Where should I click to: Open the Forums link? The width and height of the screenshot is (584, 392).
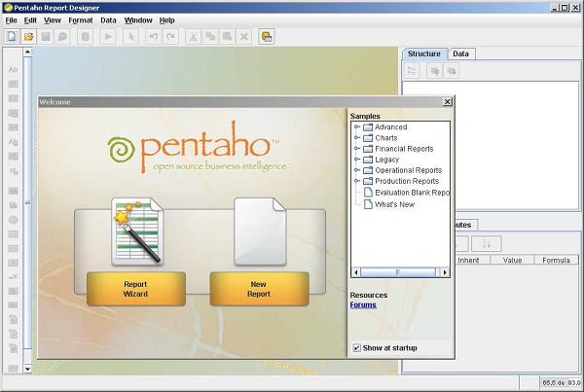(x=363, y=304)
